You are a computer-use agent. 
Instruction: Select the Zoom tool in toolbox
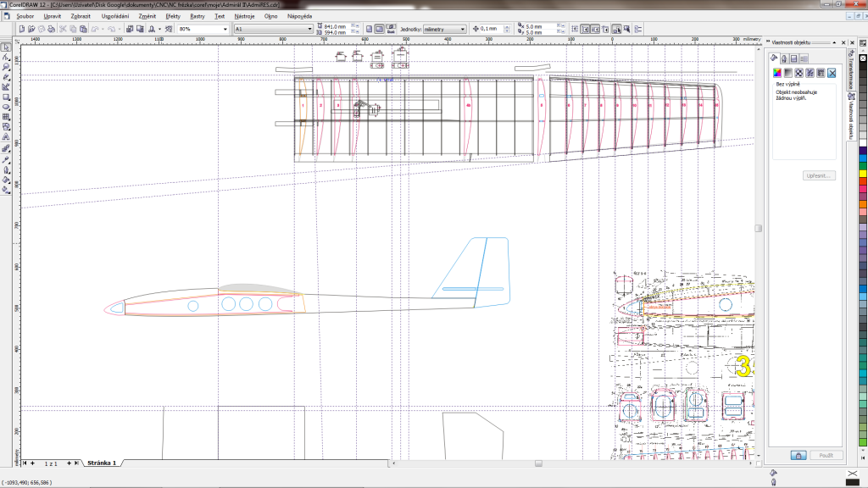[x=6, y=66]
